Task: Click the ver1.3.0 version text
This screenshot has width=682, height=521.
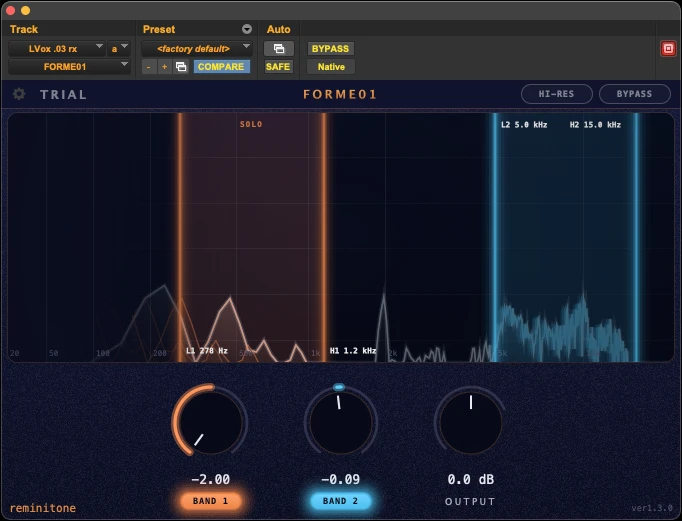Action: click(x=652, y=508)
